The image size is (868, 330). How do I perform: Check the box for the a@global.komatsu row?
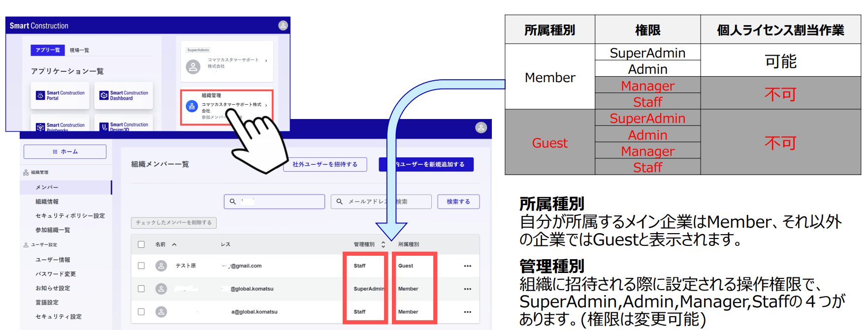141,312
